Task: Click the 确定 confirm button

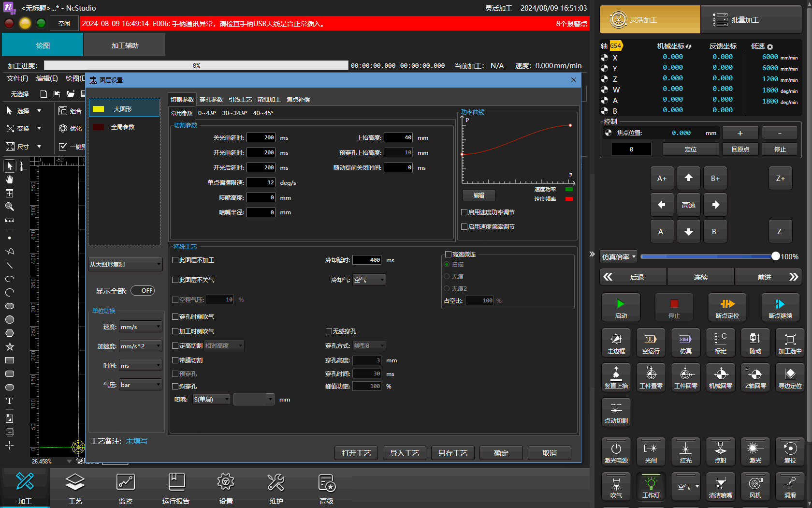Action: coord(501,453)
